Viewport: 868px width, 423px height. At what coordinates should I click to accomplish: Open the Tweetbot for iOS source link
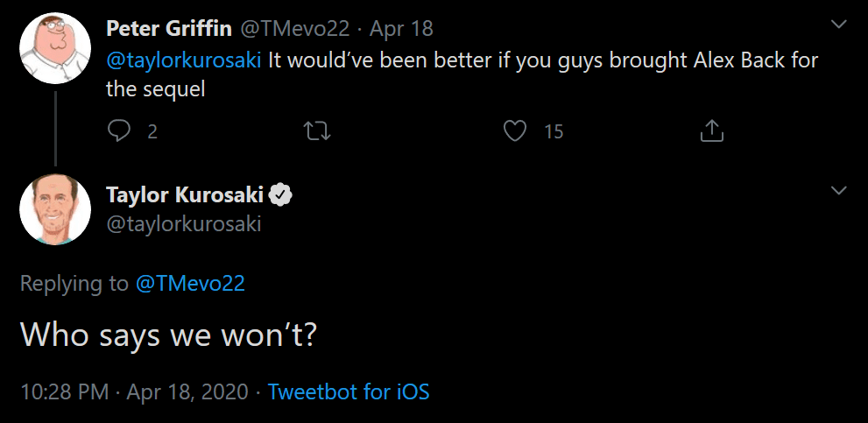349,391
